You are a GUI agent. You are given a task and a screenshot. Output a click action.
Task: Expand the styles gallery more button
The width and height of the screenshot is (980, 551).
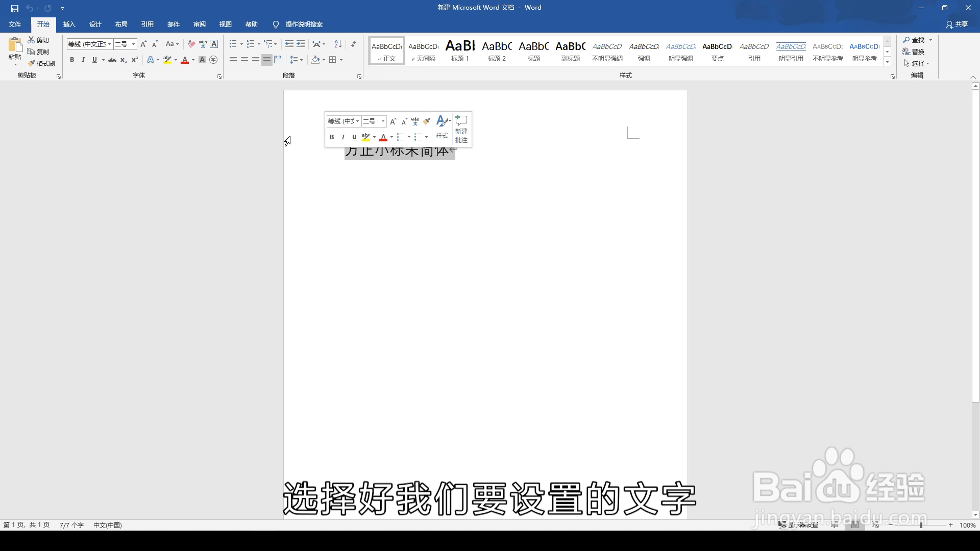click(888, 62)
